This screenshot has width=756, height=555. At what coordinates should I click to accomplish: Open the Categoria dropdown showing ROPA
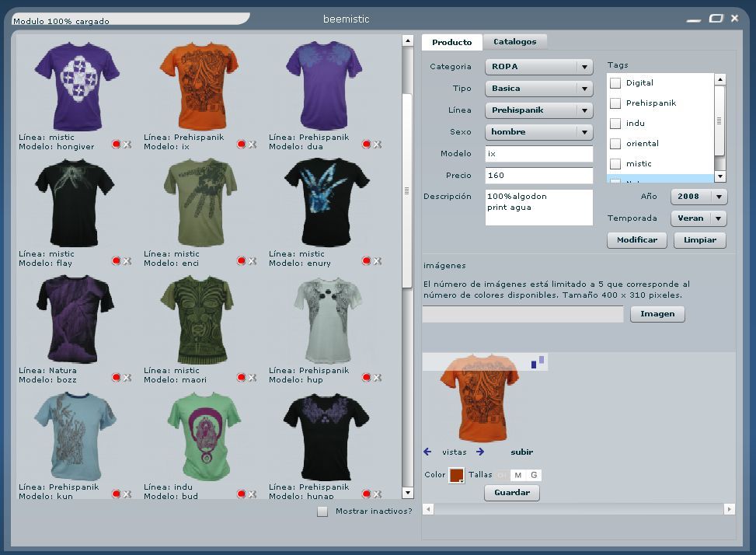539,67
